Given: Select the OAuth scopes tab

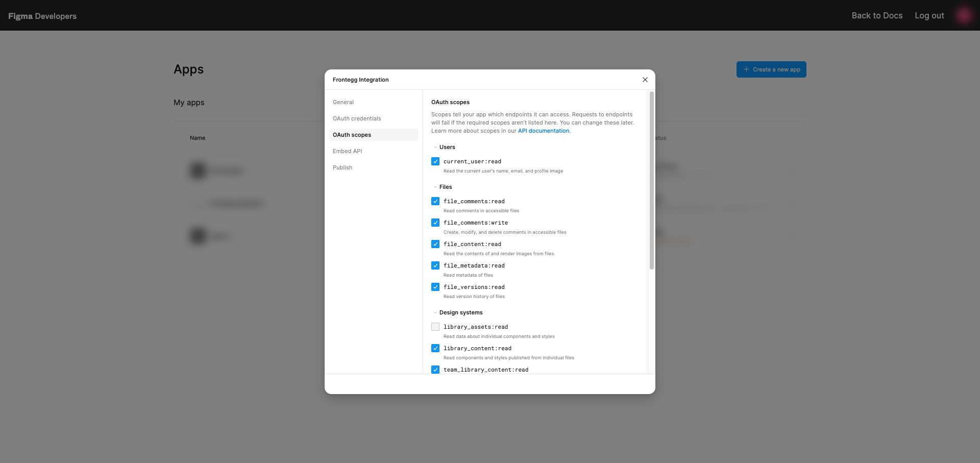Looking at the screenshot, I should tap(374, 135).
